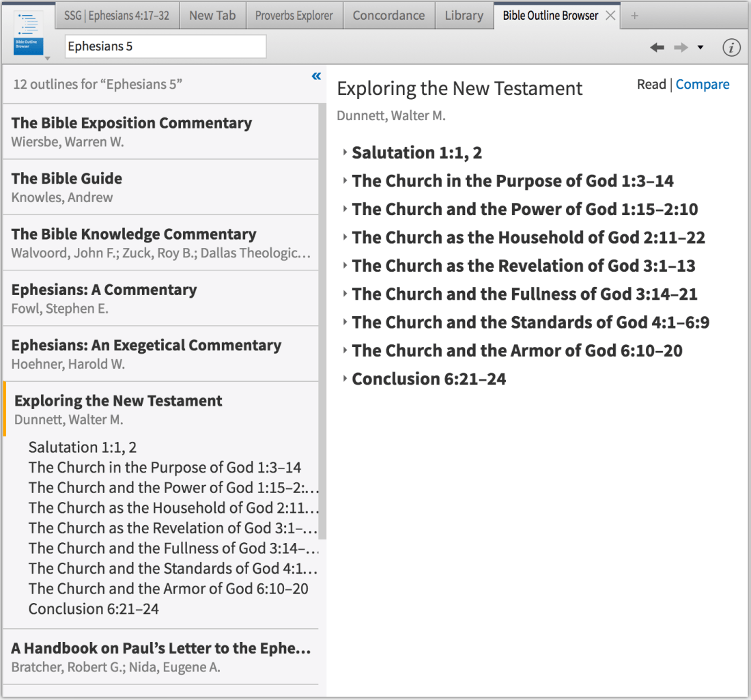Click the Ephesians 5 reference input box
The width and height of the screenshot is (751, 700).
(165, 47)
